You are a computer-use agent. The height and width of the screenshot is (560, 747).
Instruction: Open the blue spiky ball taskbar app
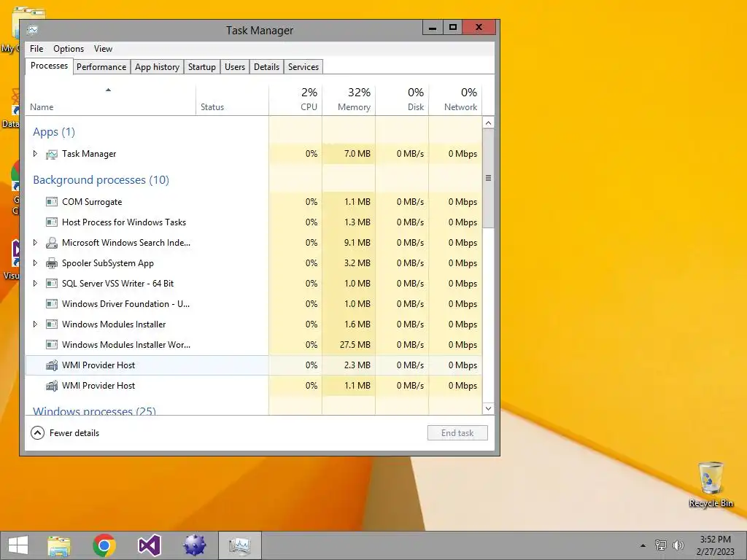click(x=194, y=545)
